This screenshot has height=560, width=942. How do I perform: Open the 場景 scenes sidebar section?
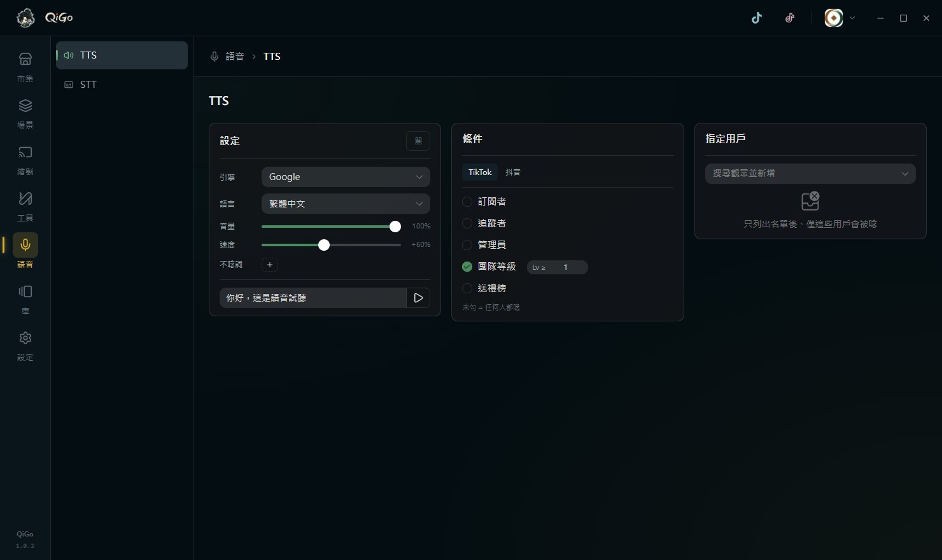25,113
